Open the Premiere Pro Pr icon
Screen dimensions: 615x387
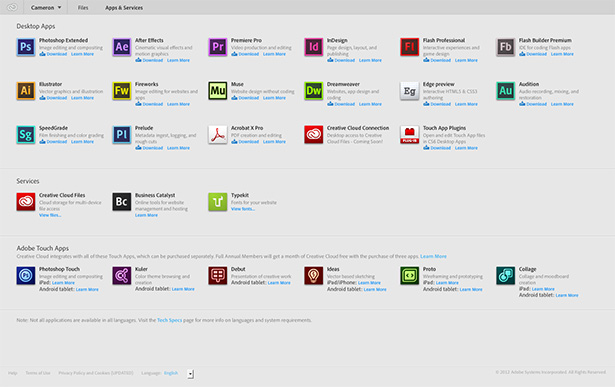tap(218, 47)
